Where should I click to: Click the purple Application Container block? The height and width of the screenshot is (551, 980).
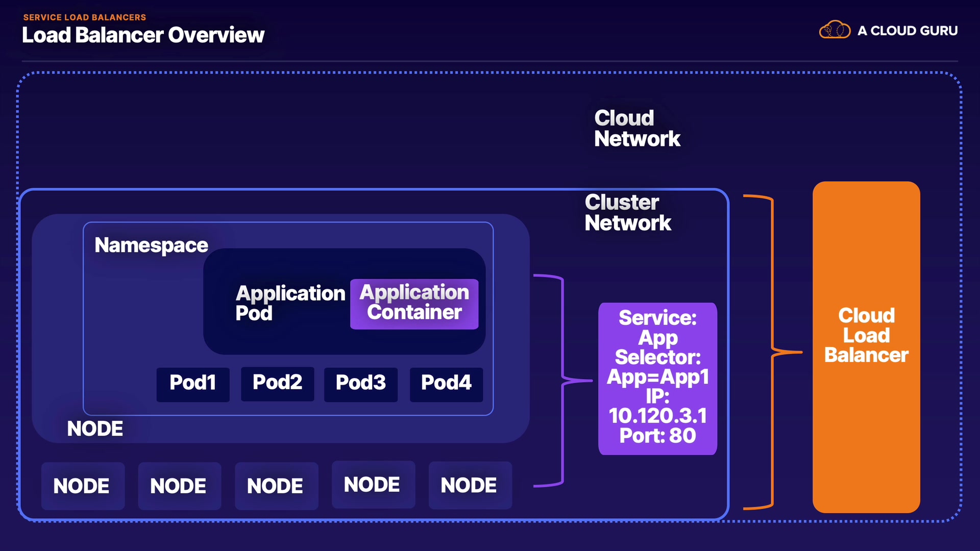coord(414,303)
